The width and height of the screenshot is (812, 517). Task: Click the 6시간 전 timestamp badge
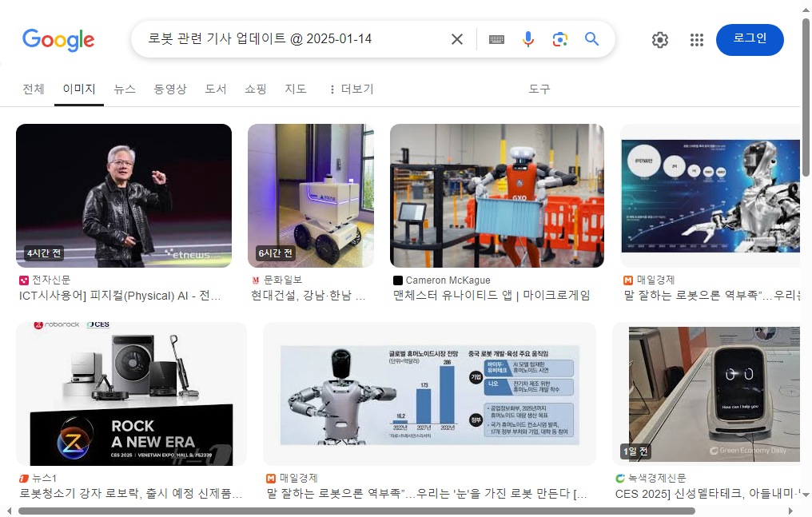pyautogui.click(x=276, y=253)
